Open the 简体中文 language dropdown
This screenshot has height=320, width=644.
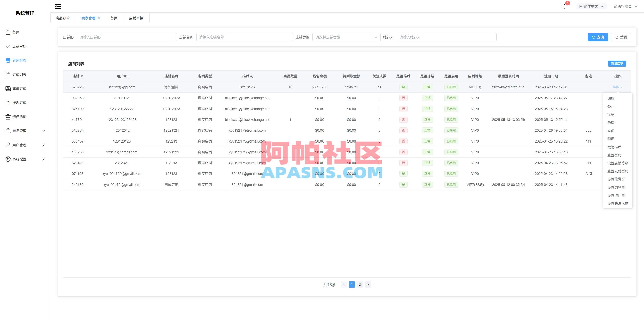[x=591, y=6]
